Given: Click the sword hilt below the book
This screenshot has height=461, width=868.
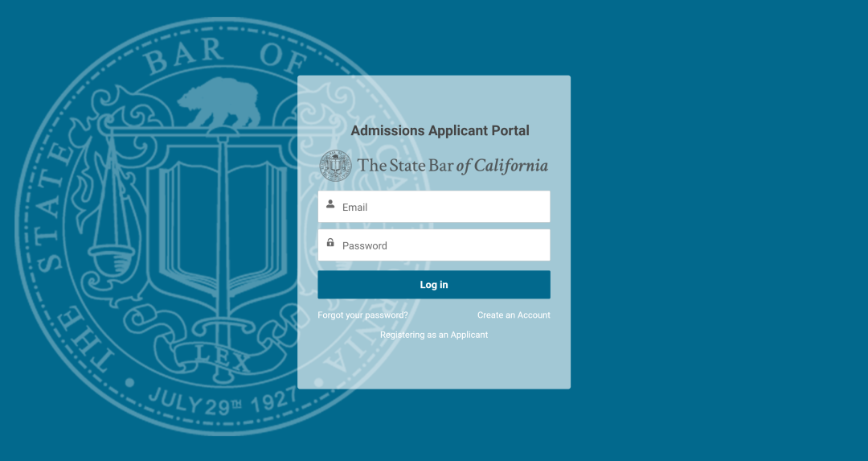Looking at the screenshot, I should coord(223,323).
